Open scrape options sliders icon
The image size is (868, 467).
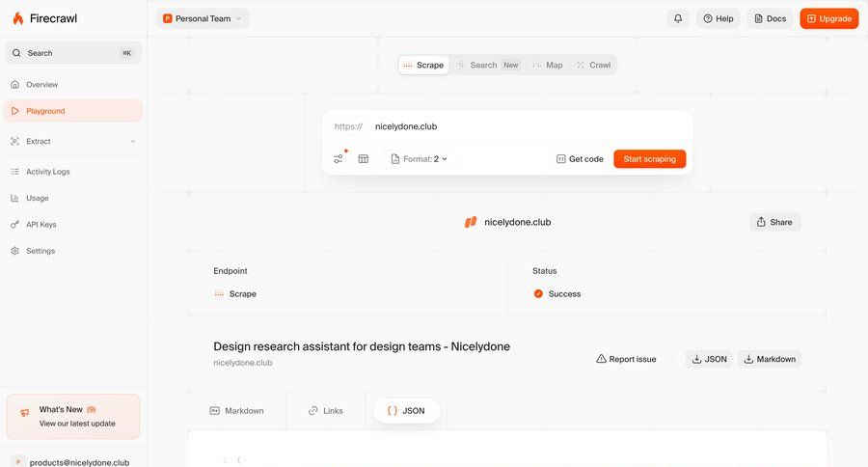point(339,158)
